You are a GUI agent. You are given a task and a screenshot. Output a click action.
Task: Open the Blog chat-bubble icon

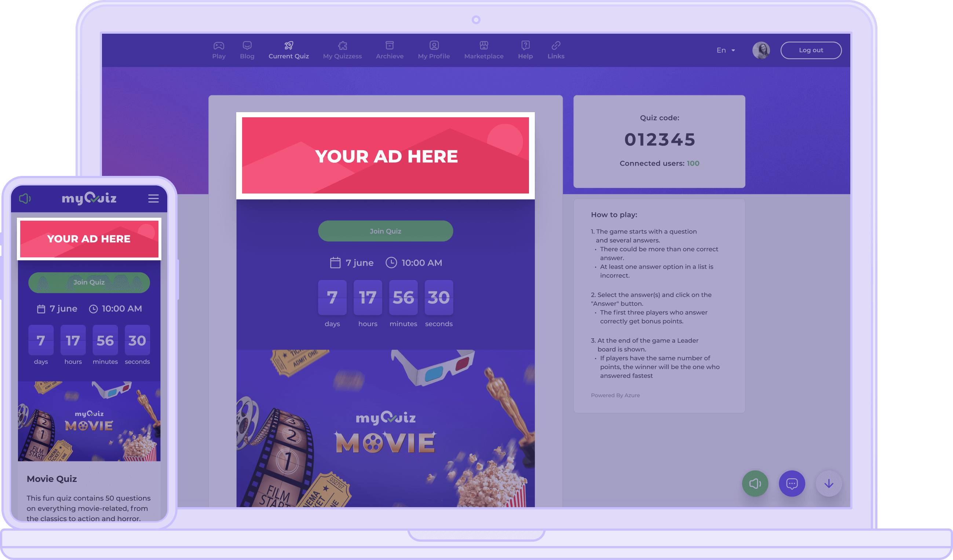[x=247, y=46]
